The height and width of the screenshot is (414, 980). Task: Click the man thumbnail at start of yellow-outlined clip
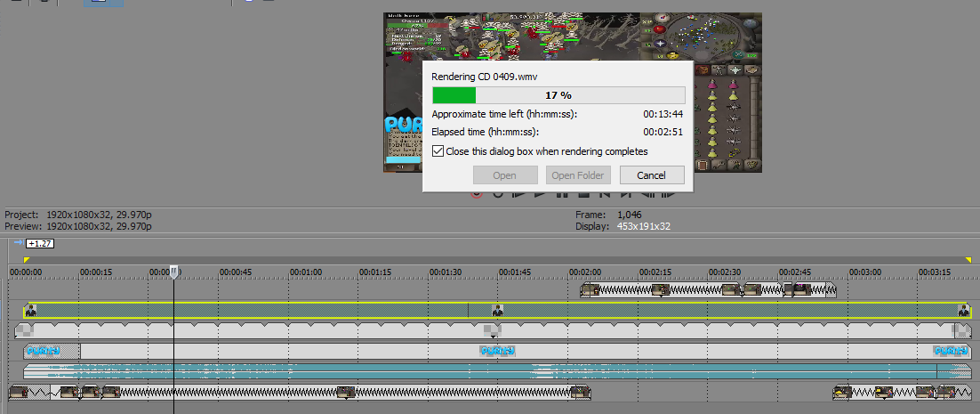[x=30, y=310]
